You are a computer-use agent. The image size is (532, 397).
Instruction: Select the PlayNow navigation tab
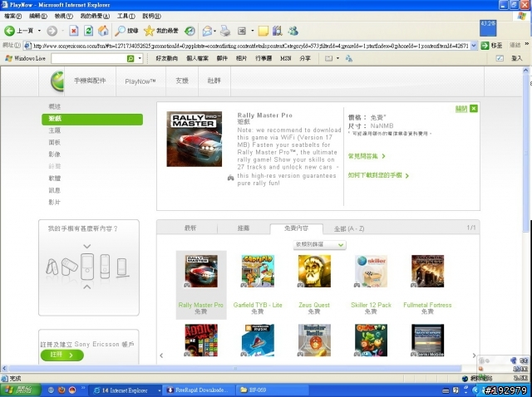[140, 81]
